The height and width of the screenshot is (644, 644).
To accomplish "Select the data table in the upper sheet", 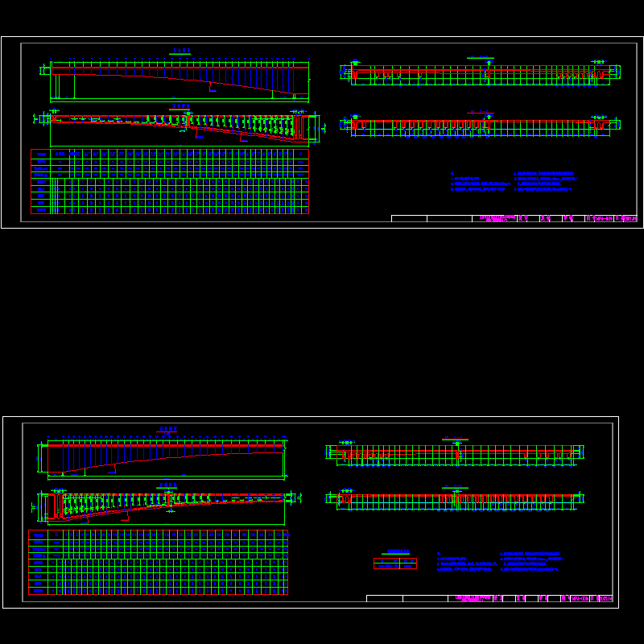I will 170,181.
